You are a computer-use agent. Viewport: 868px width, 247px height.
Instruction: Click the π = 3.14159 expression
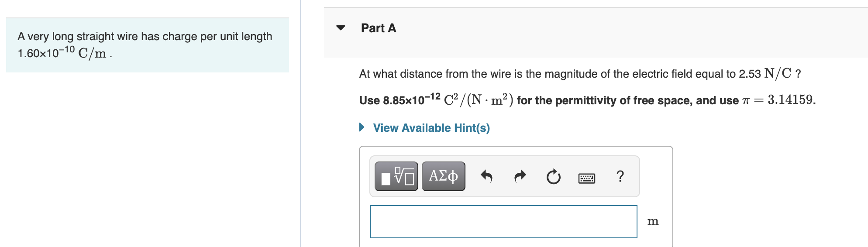point(778,100)
